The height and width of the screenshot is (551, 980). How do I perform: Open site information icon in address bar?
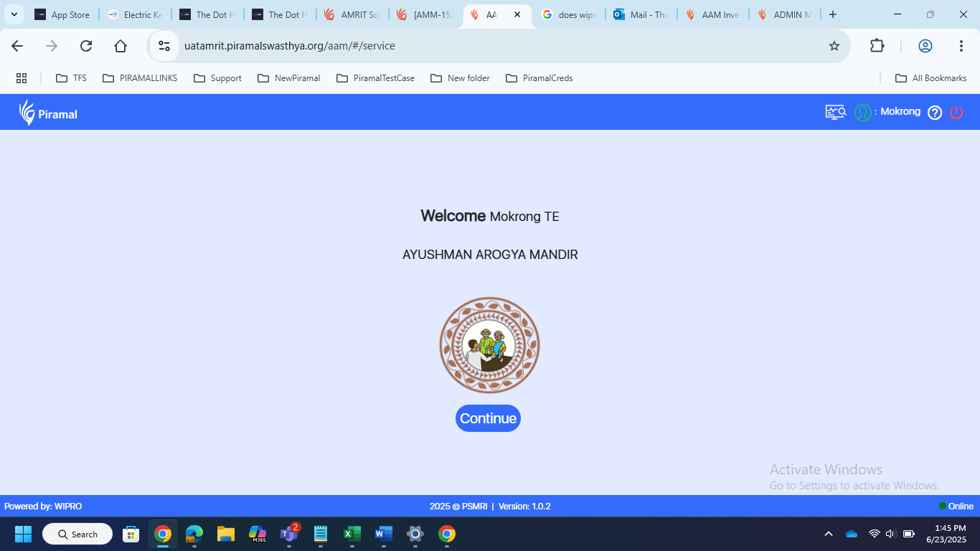pos(164,46)
